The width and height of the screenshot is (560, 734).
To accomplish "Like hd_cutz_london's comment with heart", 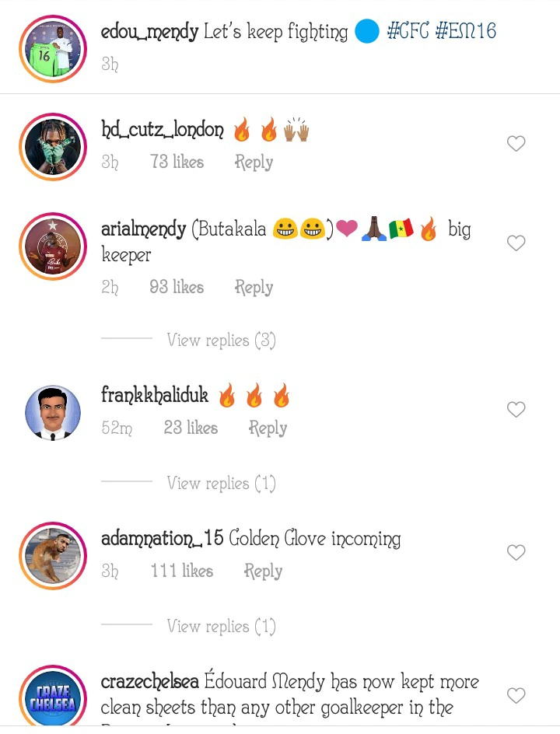I will pos(516,144).
